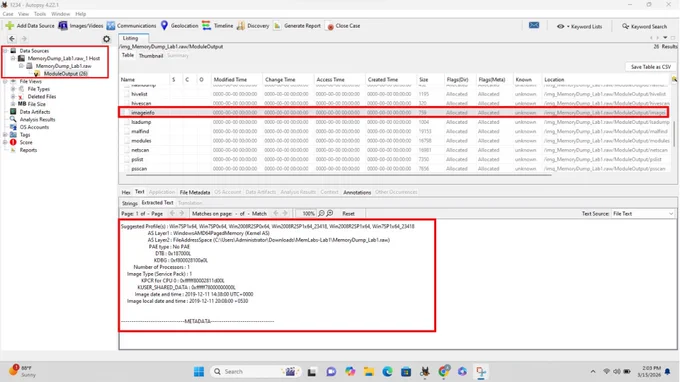Screen dimensions: 680x382
Task: Select the hivelist file row
Action: pyautogui.click(x=394, y=94)
